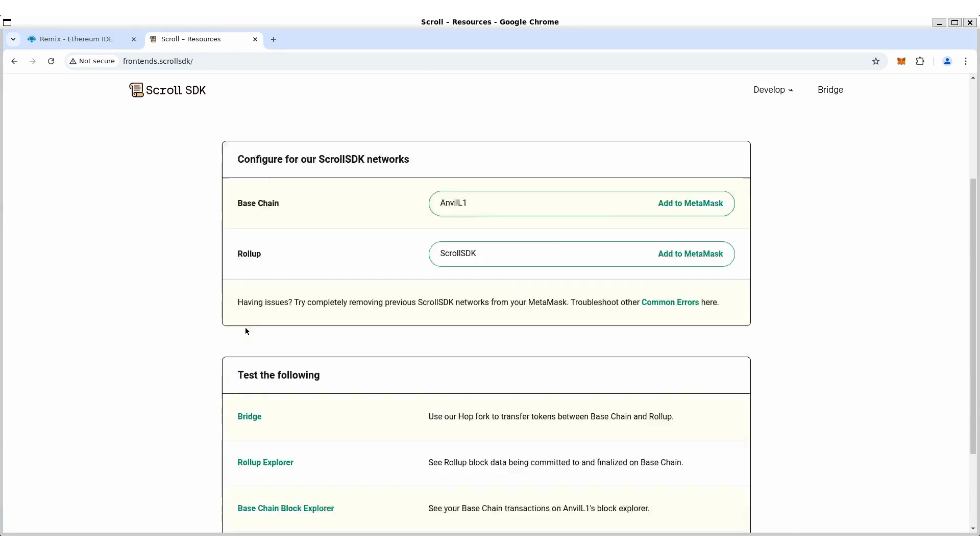Click the Rollup row label
Image resolution: width=980 pixels, height=551 pixels.
click(x=249, y=254)
